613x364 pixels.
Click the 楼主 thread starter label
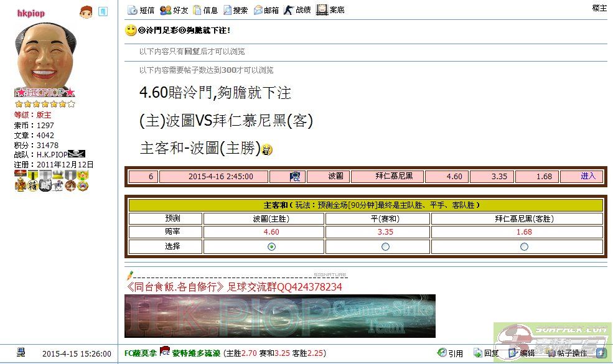pos(598,9)
